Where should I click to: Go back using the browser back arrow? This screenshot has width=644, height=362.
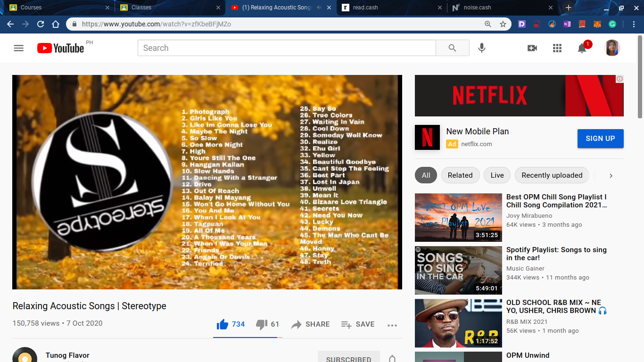point(10,24)
